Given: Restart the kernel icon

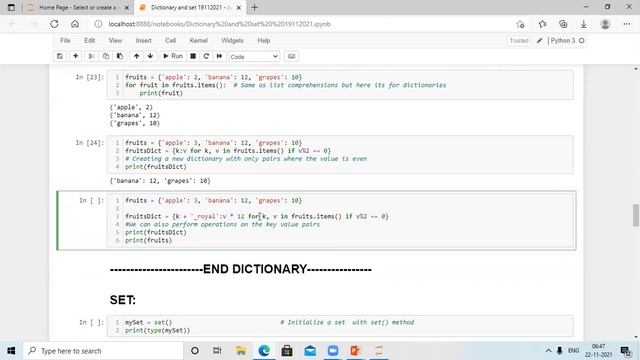Looking at the screenshot, I should [206, 56].
